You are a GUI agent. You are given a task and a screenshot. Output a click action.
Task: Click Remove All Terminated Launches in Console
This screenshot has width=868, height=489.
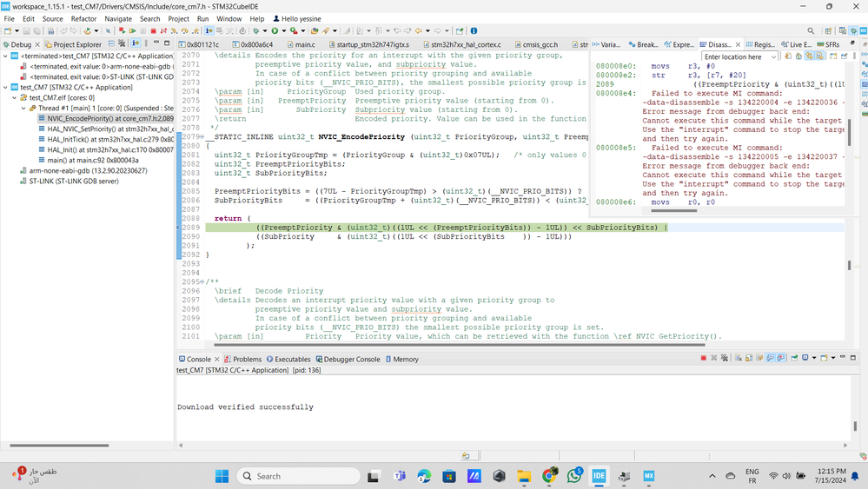pyautogui.click(x=725, y=358)
